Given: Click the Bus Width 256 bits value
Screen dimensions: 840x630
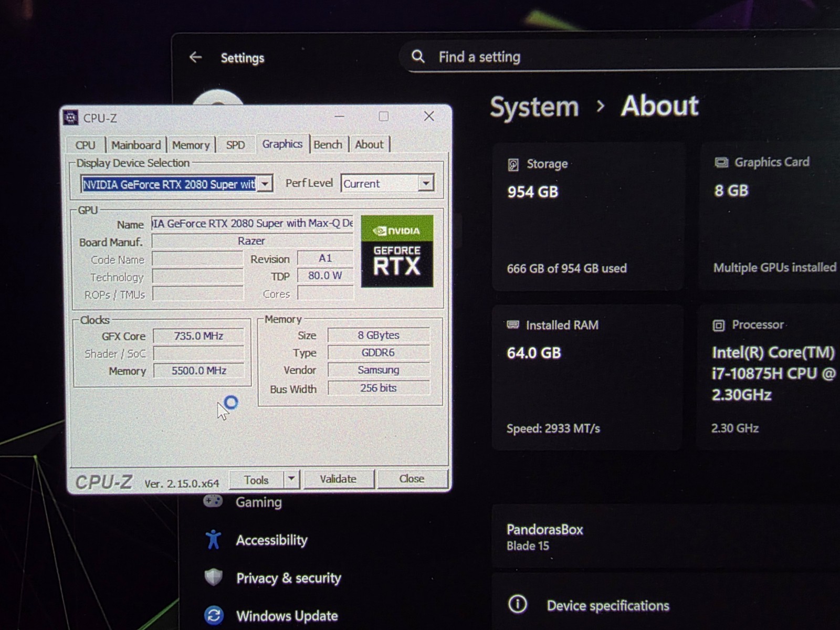Looking at the screenshot, I should click(378, 388).
